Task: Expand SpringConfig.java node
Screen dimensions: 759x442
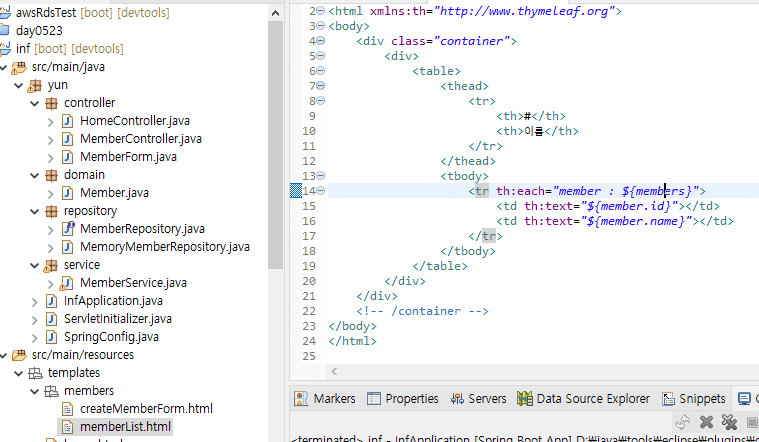Action: [34, 337]
